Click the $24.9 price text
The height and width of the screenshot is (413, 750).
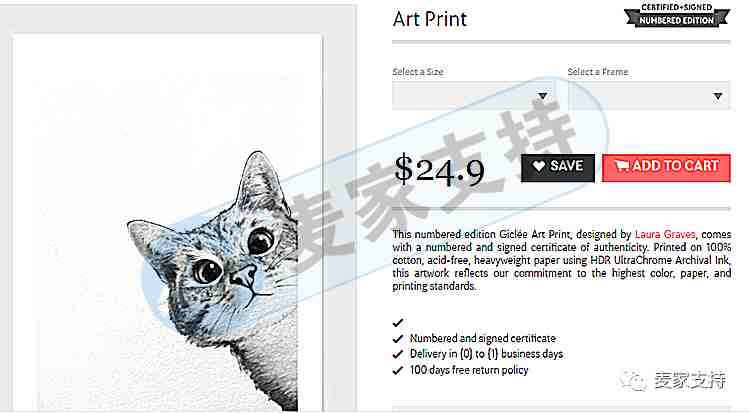(439, 169)
